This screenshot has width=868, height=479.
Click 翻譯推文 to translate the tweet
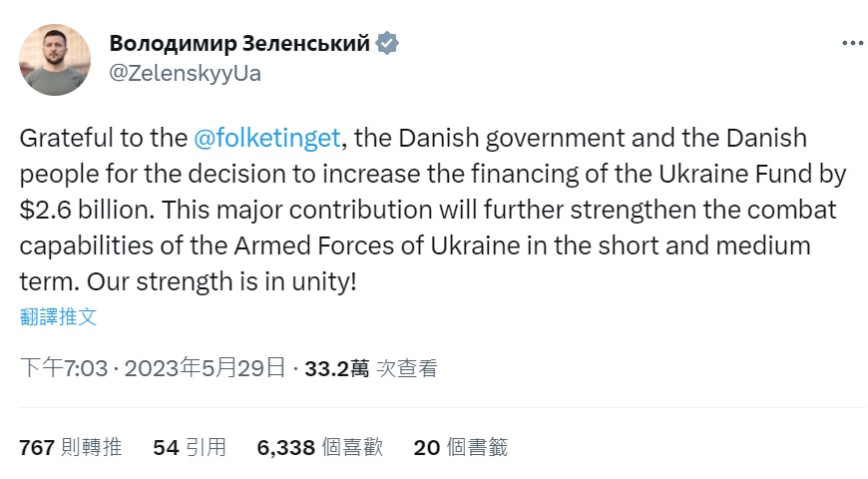[x=59, y=317]
